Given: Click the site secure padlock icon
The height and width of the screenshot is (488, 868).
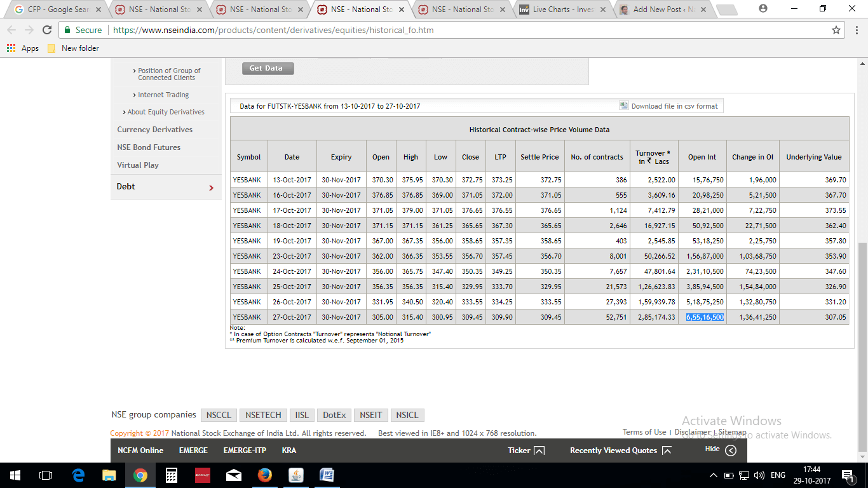Looking at the screenshot, I should pyautogui.click(x=67, y=30).
